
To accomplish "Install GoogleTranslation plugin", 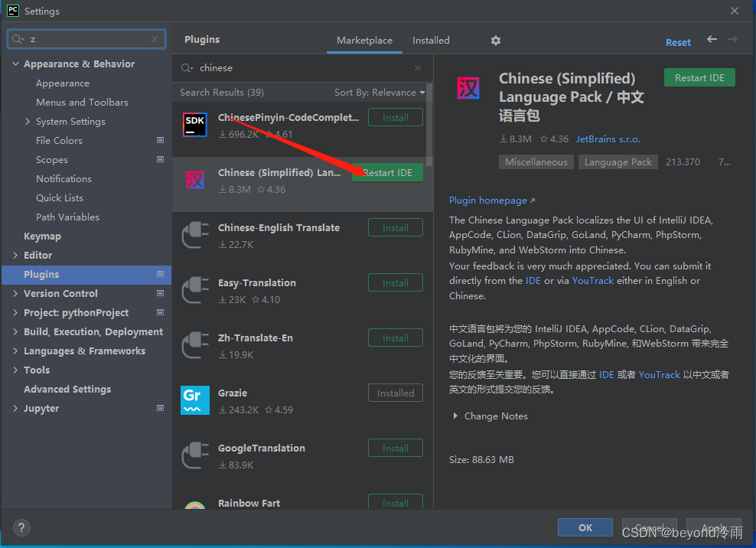I will [396, 449].
